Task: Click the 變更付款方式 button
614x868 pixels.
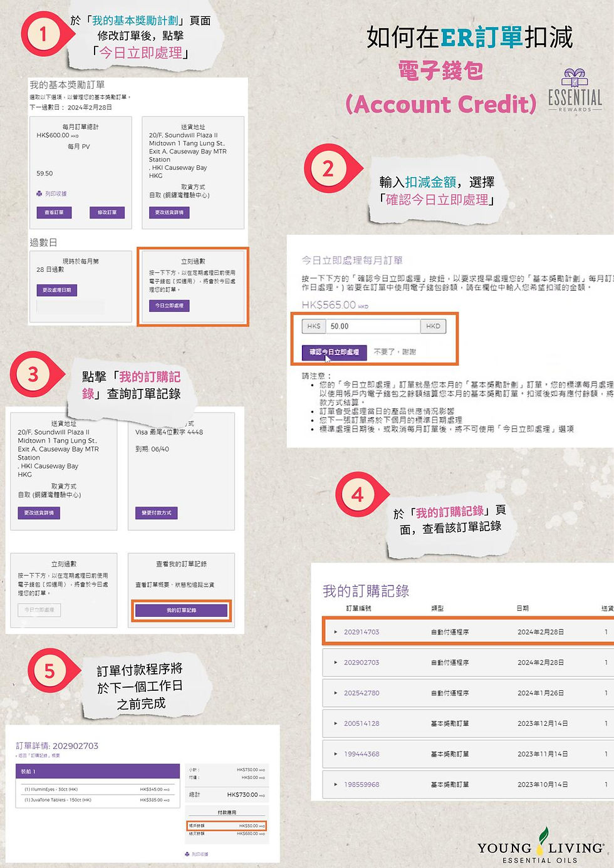Action: tap(157, 513)
